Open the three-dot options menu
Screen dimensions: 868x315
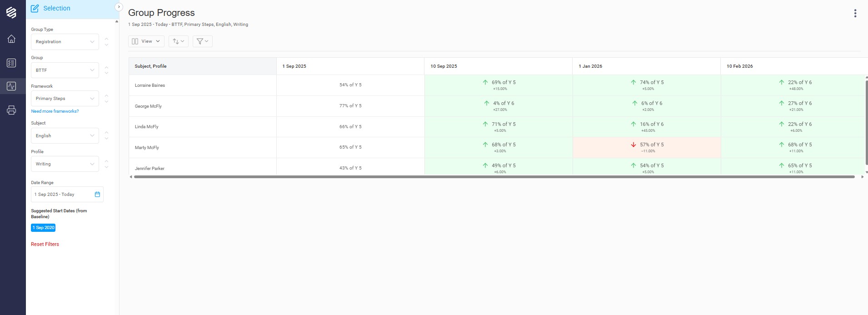[x=855, y=13]
